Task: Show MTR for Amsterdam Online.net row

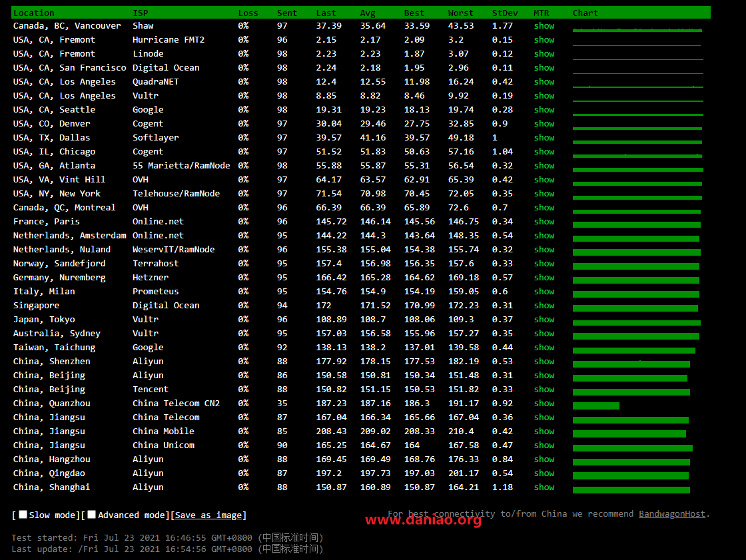Action: coord(544,236)
